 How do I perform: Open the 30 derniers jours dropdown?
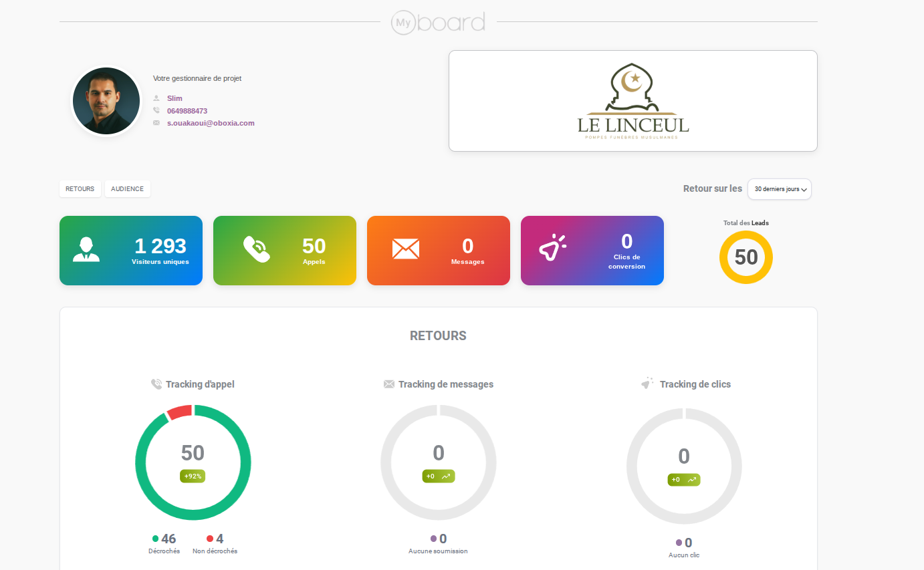pyautogui.click(x=780, y=189)
